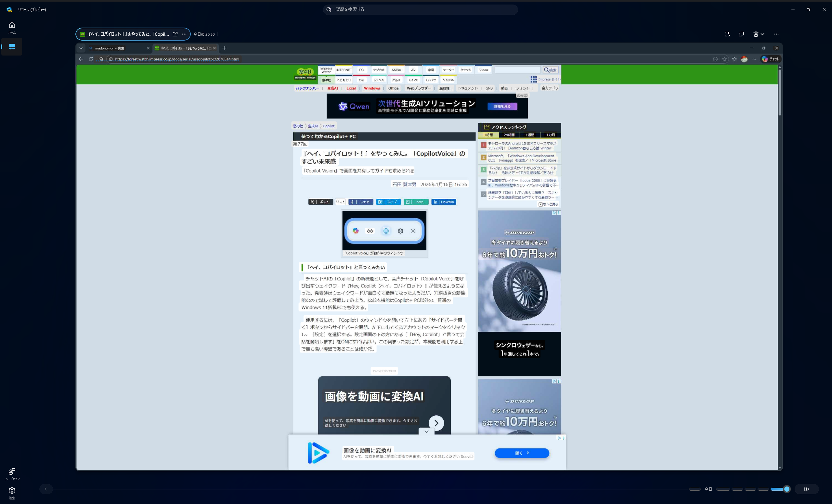Open the snapshot externally via the open-in-new icon
The height and width of the screenshot is (504, 832).
(x=175, y=34)
